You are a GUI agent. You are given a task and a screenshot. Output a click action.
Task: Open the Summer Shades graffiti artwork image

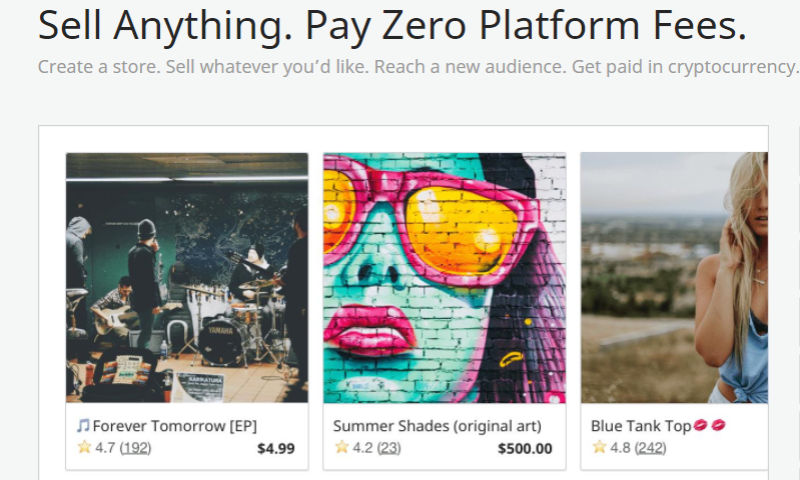tap(444, 278)
